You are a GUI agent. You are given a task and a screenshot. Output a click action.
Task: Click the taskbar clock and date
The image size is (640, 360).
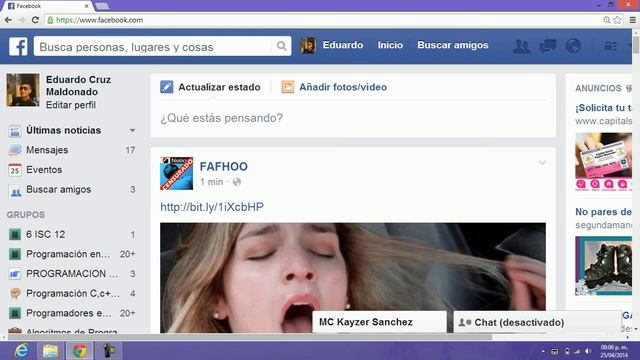coord(613,351)
